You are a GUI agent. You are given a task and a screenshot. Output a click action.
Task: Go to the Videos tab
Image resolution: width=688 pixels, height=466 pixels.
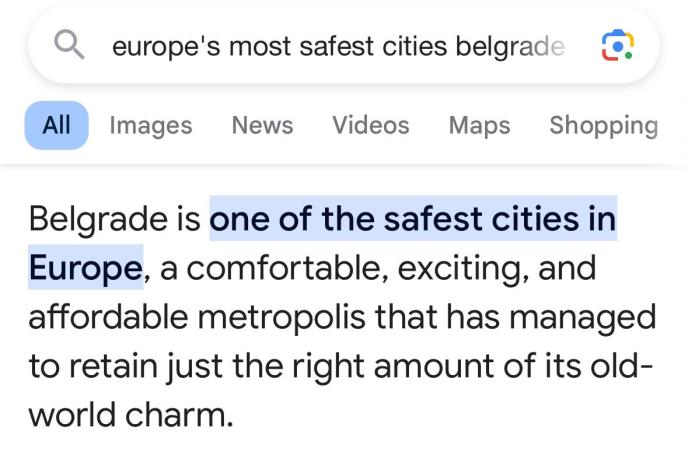tap(370, 125)
